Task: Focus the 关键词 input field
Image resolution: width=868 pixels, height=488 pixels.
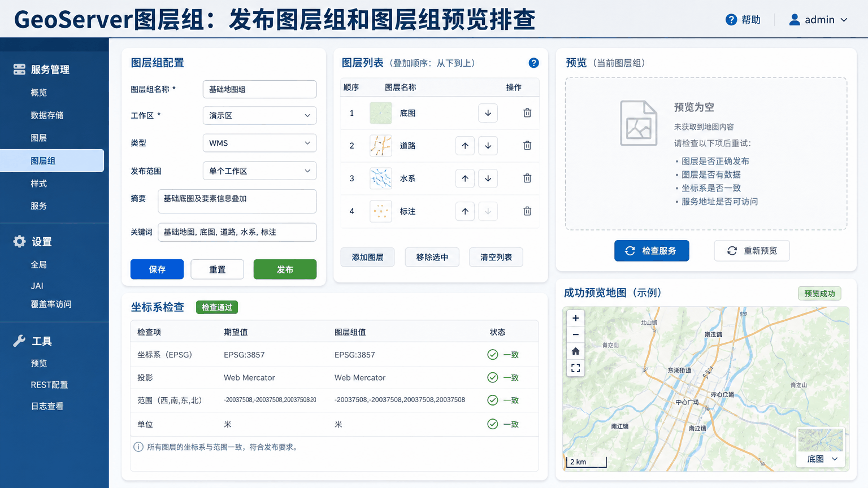Action: coord(237,232)
